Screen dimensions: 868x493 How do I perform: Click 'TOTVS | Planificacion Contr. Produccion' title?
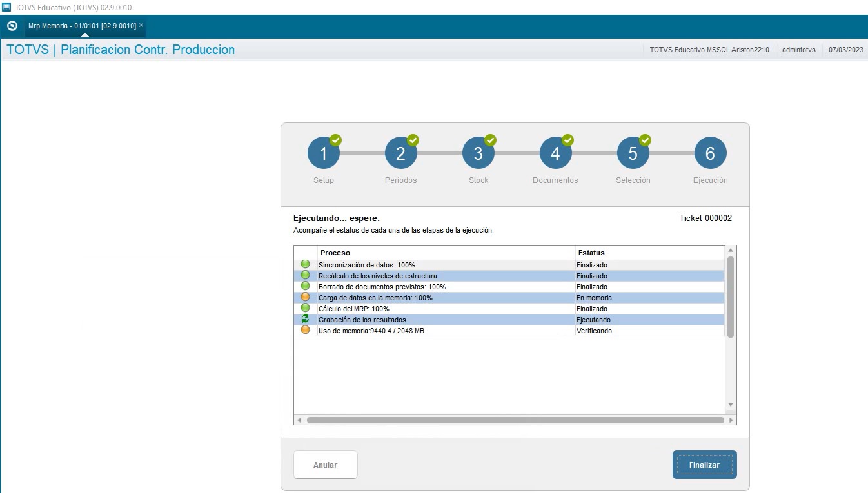(x=121, y=50)
